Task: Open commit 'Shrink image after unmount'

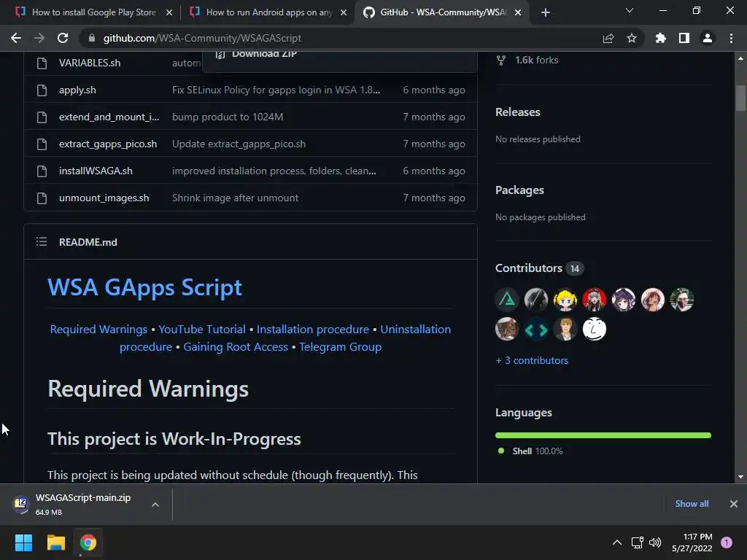Action: click(236, 198)
